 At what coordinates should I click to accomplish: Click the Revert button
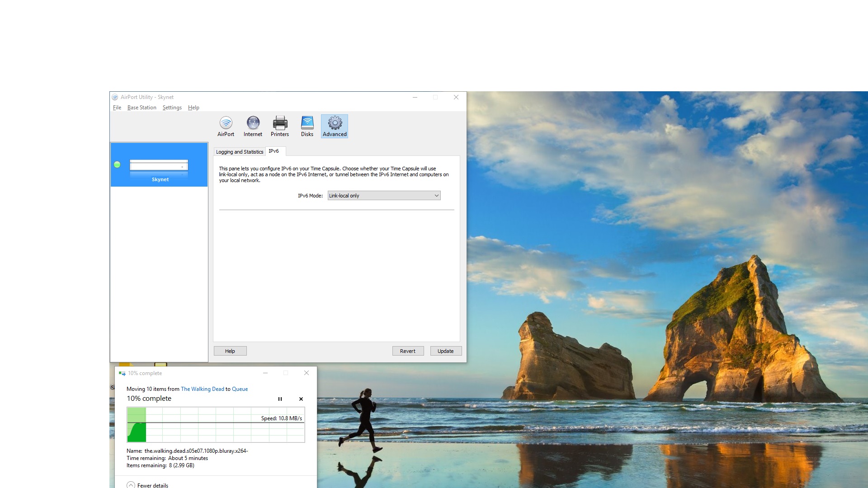(407, 351)
